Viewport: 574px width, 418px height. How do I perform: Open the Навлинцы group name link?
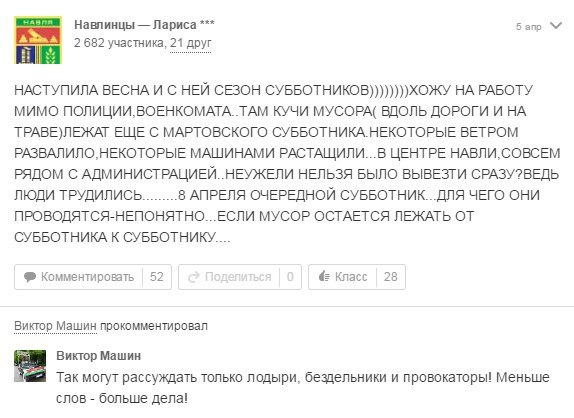[105, 25]
